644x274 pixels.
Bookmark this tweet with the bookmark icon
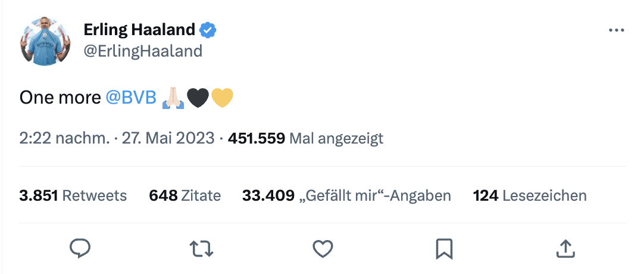point(444,248)
